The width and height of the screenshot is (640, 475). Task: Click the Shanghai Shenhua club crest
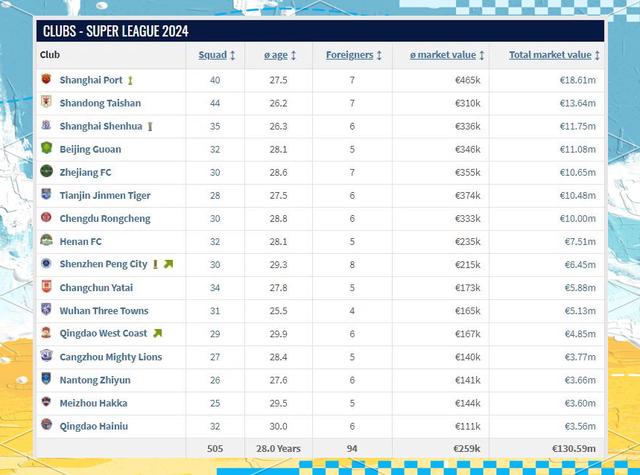[x=46, y=125]
